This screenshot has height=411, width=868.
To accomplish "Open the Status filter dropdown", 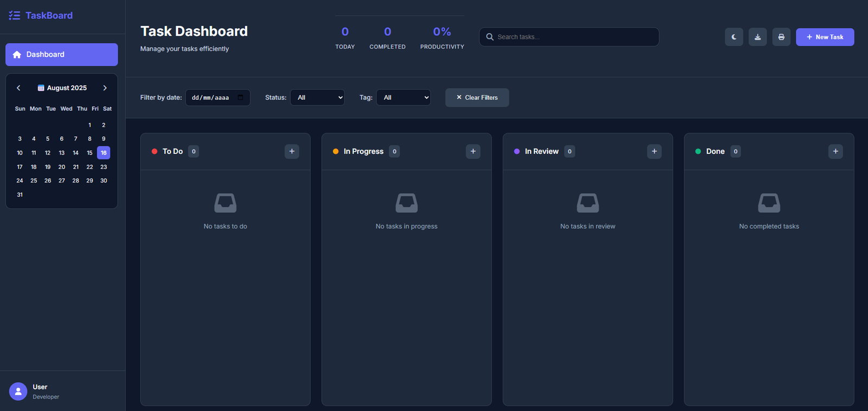I will (317, 98).
